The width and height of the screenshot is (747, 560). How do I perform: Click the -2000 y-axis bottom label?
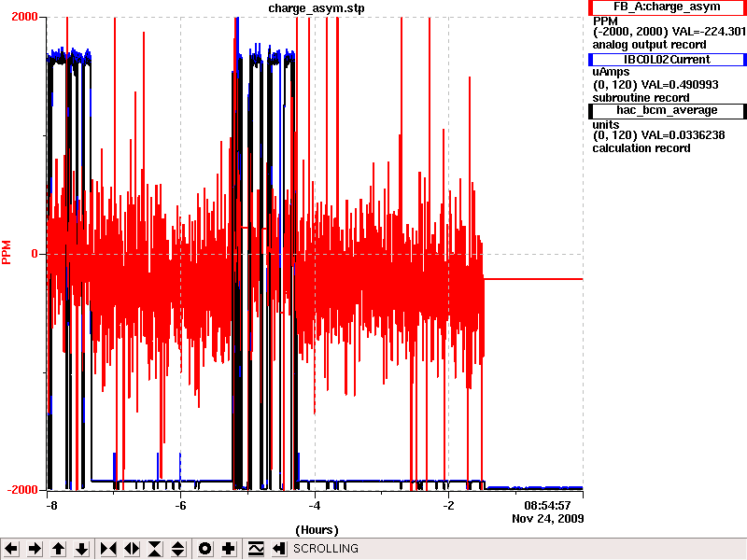[x=21, y=490]
